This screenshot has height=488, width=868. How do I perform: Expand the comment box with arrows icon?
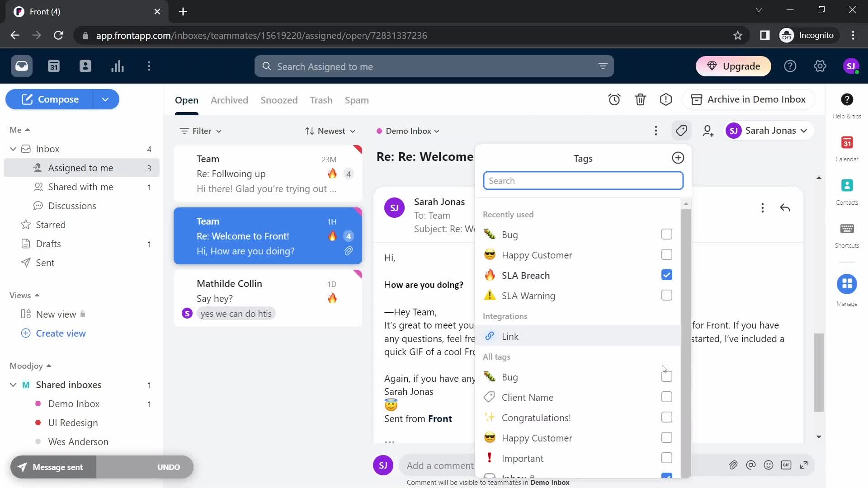(x=804, y=465)
